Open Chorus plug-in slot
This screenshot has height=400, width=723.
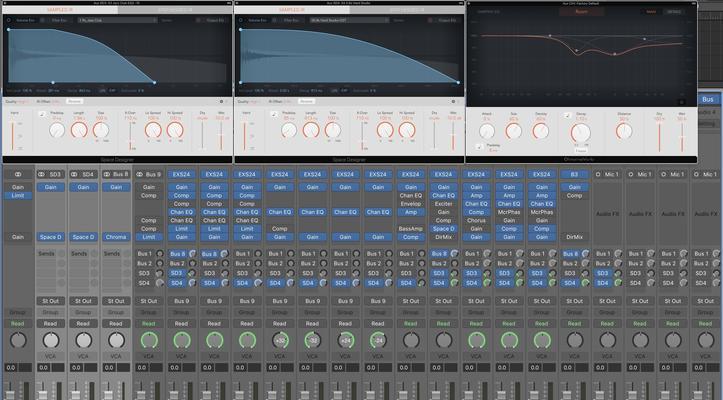(x=476, y=220)
